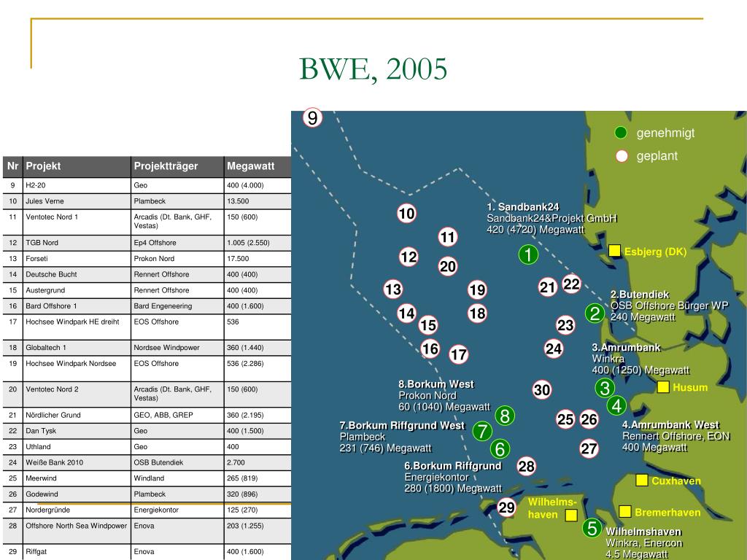Select green marker 6 Borkum Riffgrund
This screenshot has height=560, width=747.
500,448
